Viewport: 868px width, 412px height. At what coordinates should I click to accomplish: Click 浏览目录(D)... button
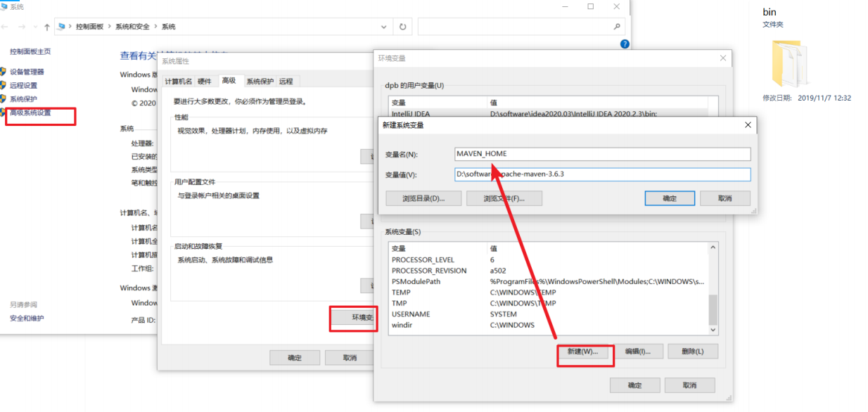click(423, 198)
